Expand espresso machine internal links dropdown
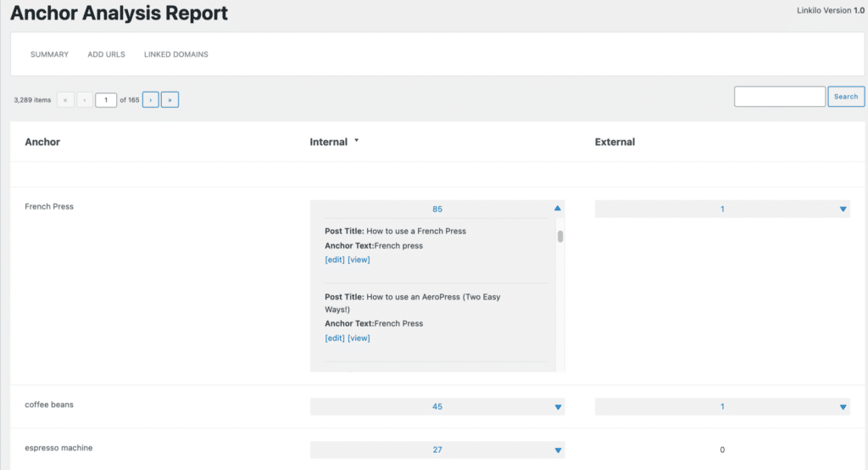Viewport: 868px width, 470px height. (x=557, y=450)
